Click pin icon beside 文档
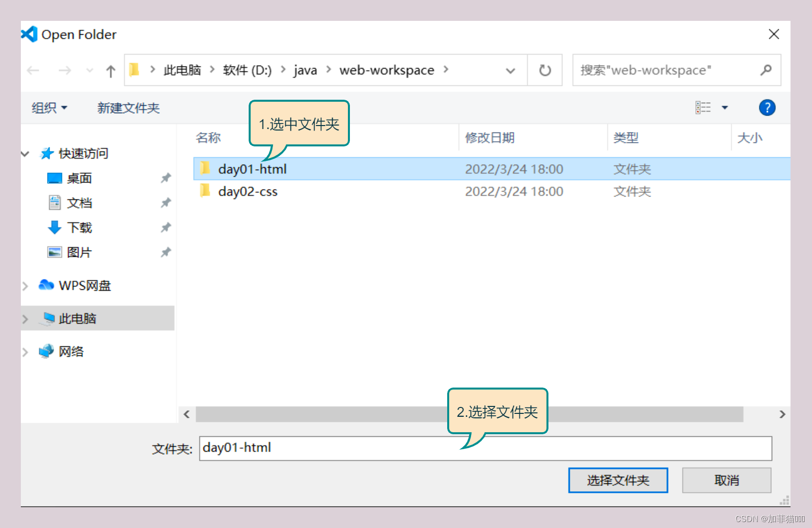 tap(166, 203)
